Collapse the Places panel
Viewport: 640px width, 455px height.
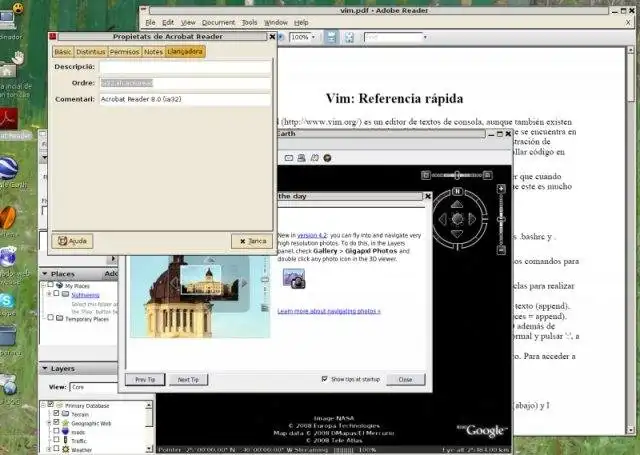(x=44, y=273)
